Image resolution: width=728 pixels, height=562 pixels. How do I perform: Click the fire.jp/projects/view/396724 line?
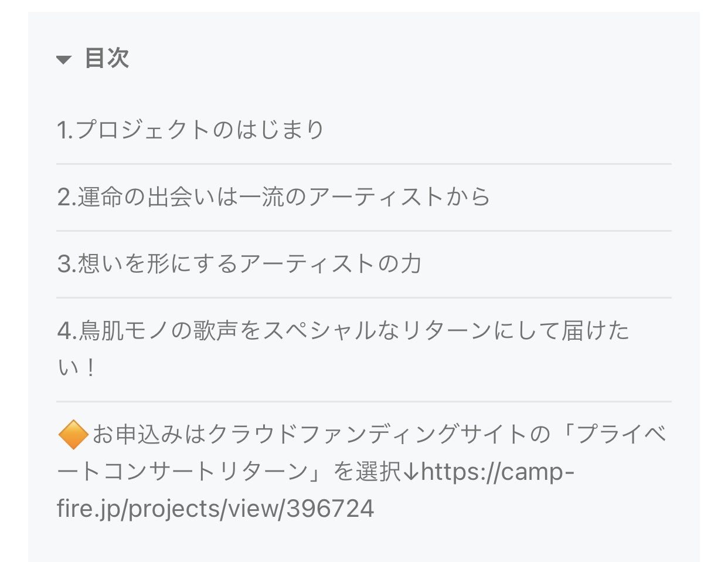click(x=216, y=508)
